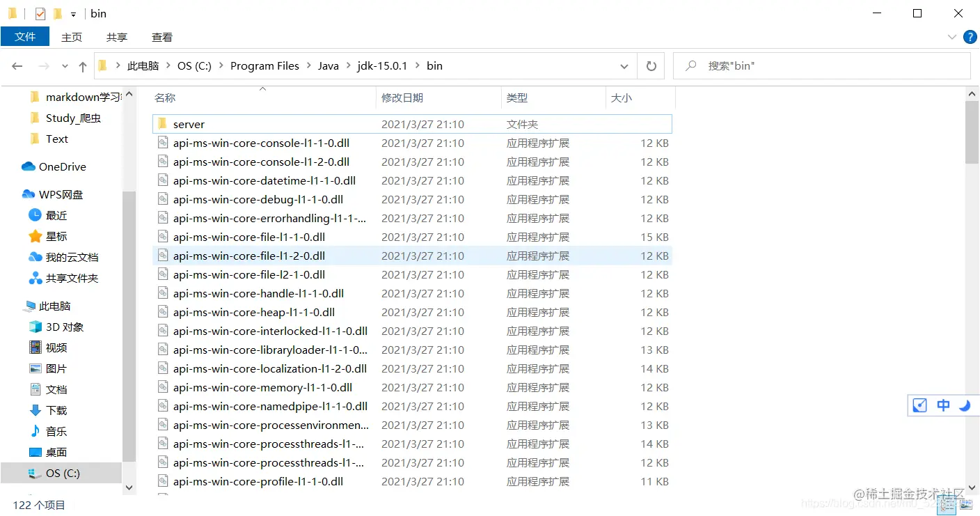
Task: Expand the chevron after Java in the breadcrumb
Action: pyautogui.click(x=348, y=66)
